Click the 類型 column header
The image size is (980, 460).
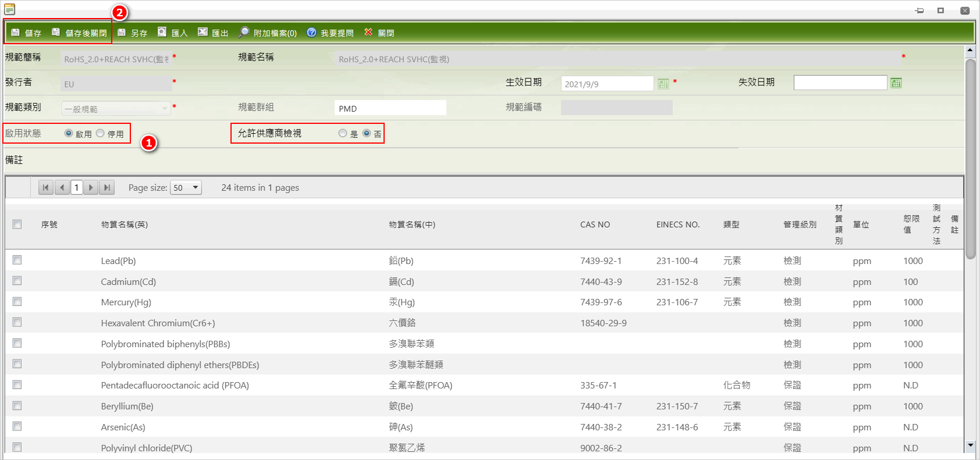[732, 224]
